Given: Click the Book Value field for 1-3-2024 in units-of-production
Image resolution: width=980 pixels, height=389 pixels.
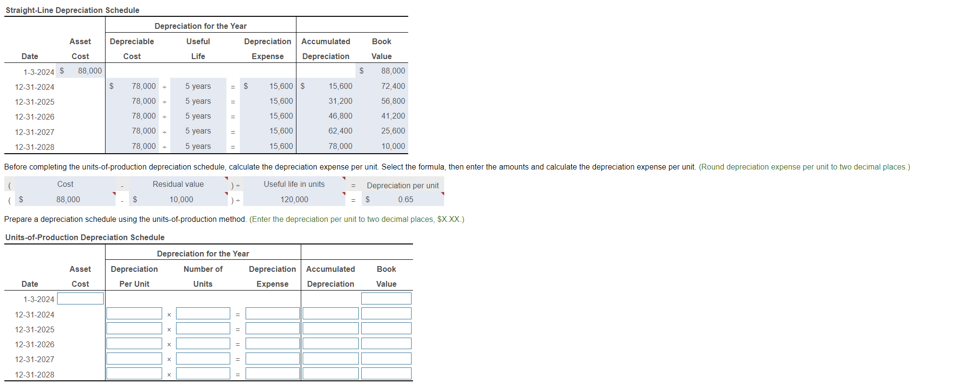Looking at the screenshot, I should click(386, 299).
